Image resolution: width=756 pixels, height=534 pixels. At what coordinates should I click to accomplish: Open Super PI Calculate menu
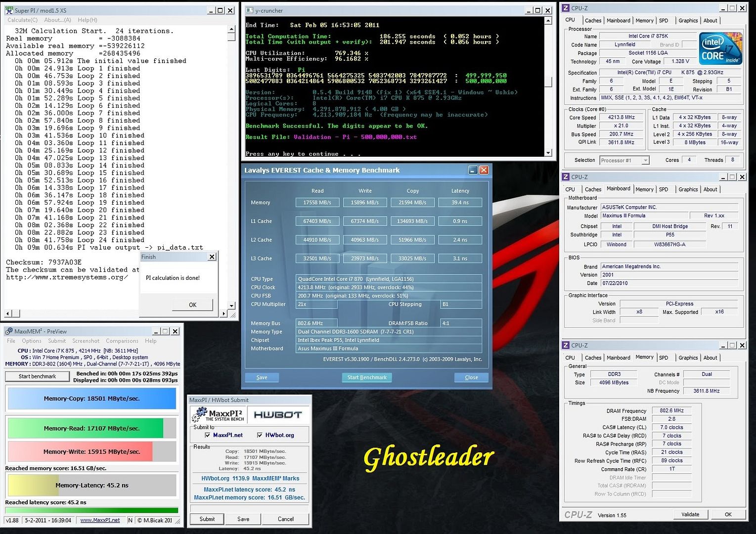[x=22, y=20]
